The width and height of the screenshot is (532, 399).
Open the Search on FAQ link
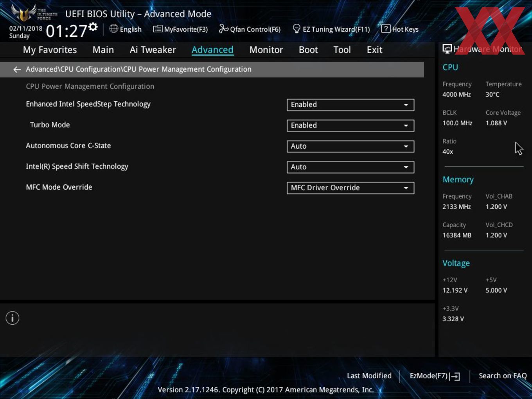pyautogui.click(x=503, y=376)
